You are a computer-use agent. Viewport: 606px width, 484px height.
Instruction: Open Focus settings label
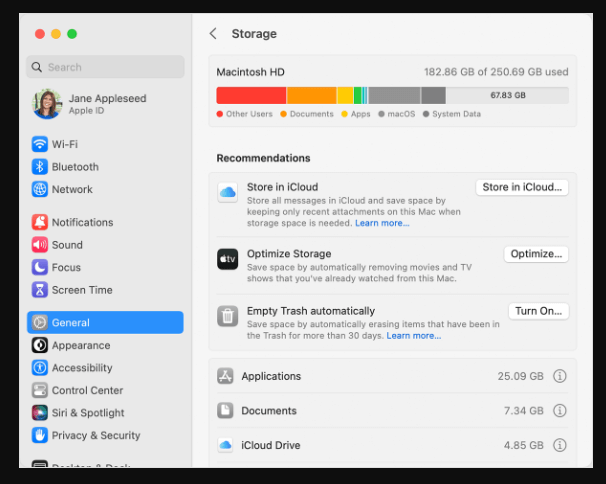[x=66, y=268]
